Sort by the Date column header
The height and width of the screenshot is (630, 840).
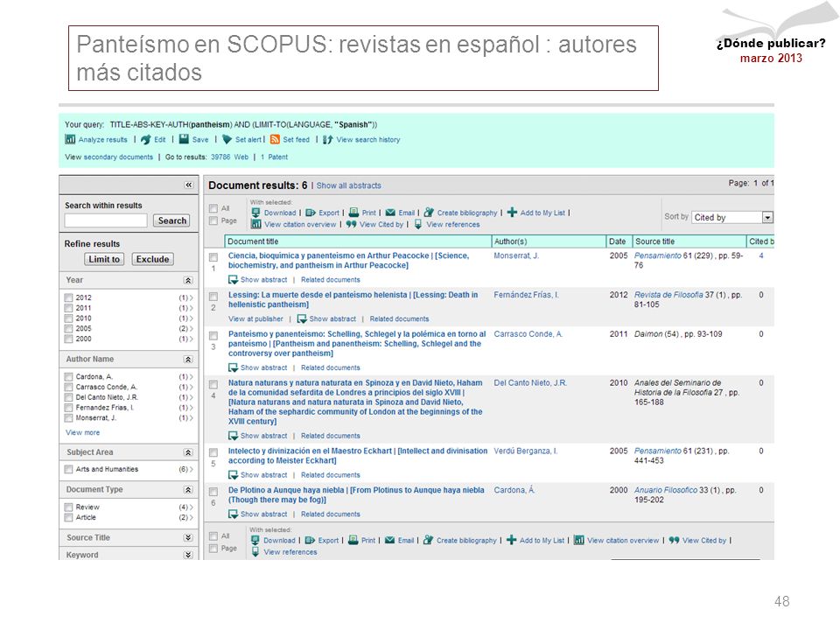tap(619, 241)
